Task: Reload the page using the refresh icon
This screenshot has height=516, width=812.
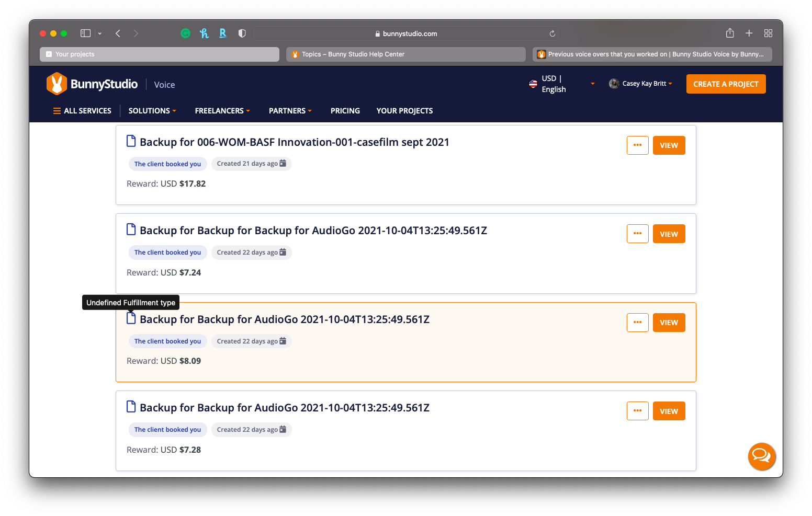Action: tap(552, 33)
